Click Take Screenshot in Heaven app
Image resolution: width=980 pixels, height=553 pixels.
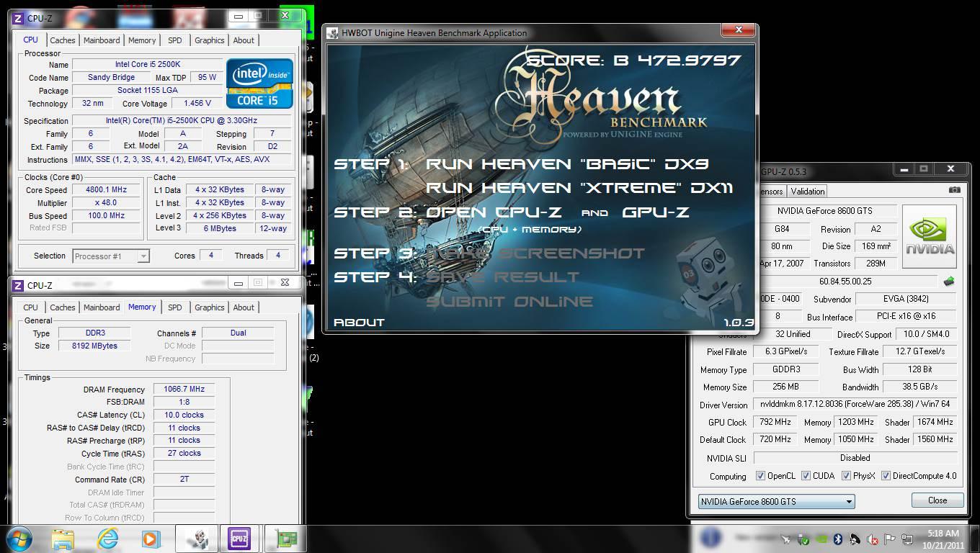pos(535,253)
